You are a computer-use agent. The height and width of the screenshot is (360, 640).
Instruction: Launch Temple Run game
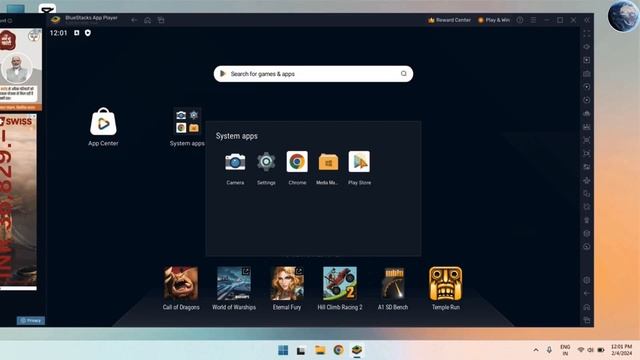pos(446,283)
